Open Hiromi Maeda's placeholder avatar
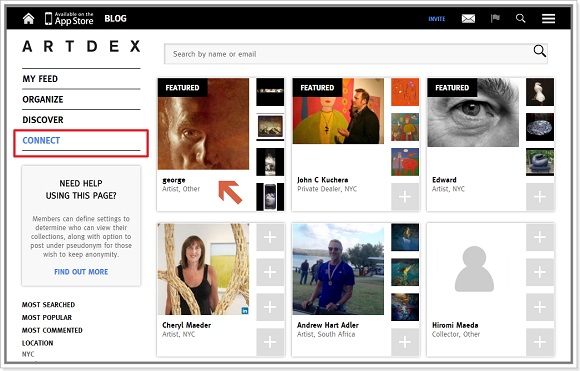Screen dimensions: 580x371 coord(474,269)
